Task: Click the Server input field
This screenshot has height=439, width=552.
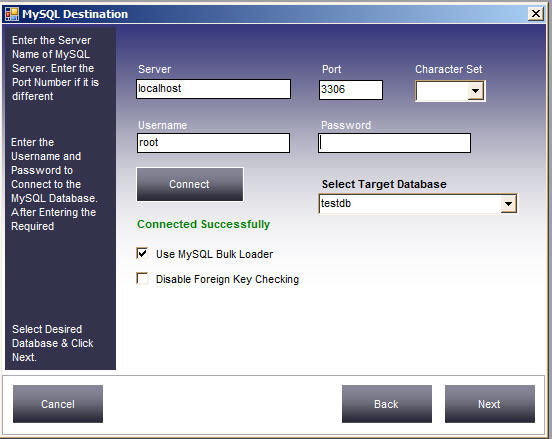Action: (213, 89)
